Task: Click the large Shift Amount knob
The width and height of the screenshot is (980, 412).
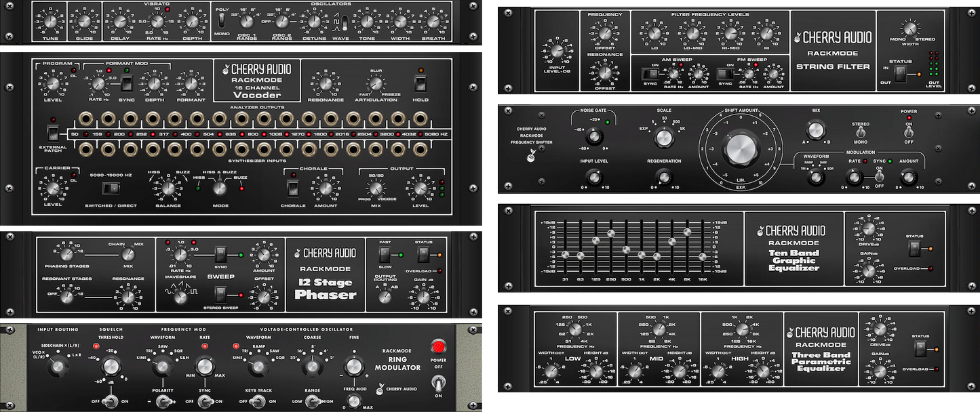Action: coord(740,150)
